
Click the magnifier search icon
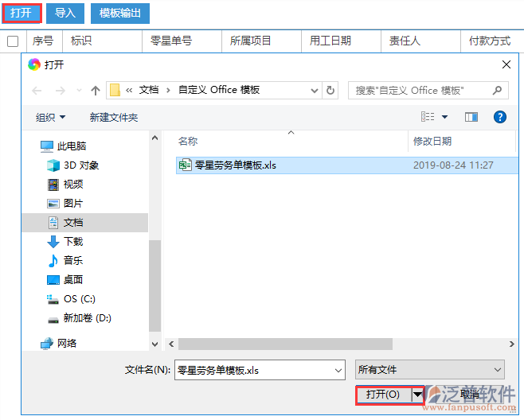pyautogui.click(x=497, y=90)
